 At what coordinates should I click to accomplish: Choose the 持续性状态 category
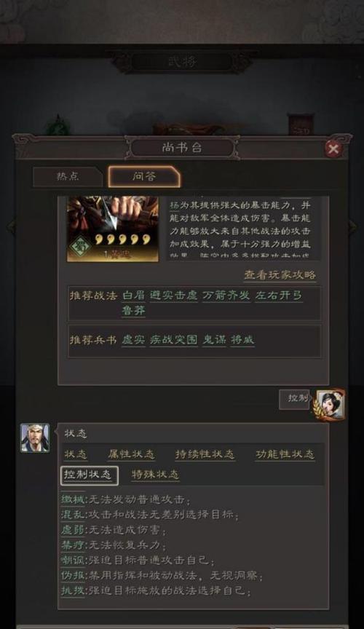(x=205, y=454)
